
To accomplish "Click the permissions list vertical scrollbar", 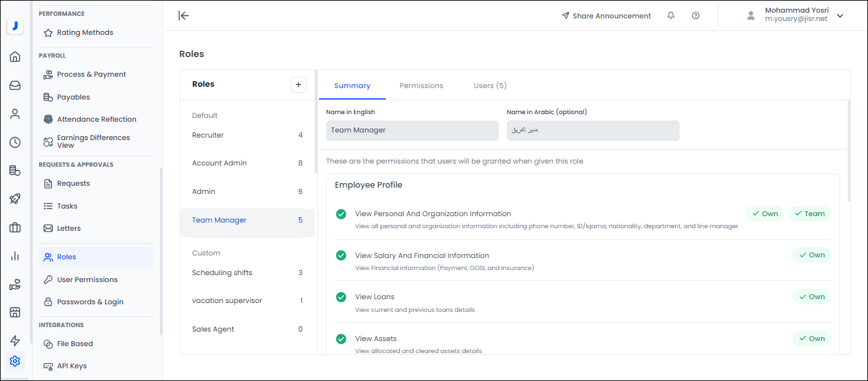I will 848,152.
